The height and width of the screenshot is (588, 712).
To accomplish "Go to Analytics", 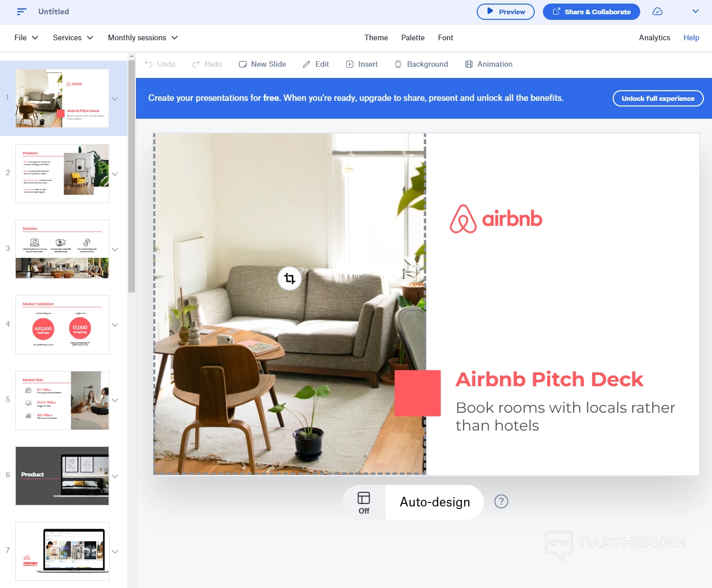I will click(654, 38).
